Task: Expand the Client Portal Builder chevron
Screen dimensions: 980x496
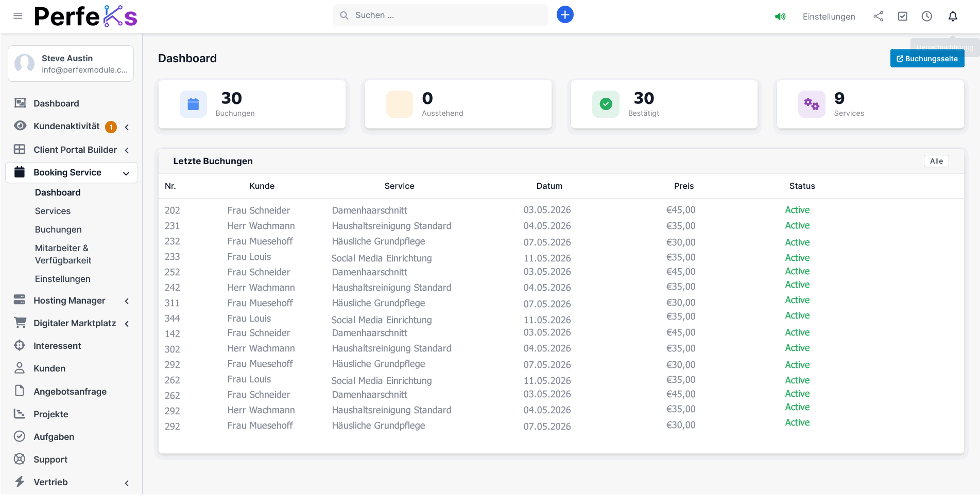Action: (x=127, y=150)
